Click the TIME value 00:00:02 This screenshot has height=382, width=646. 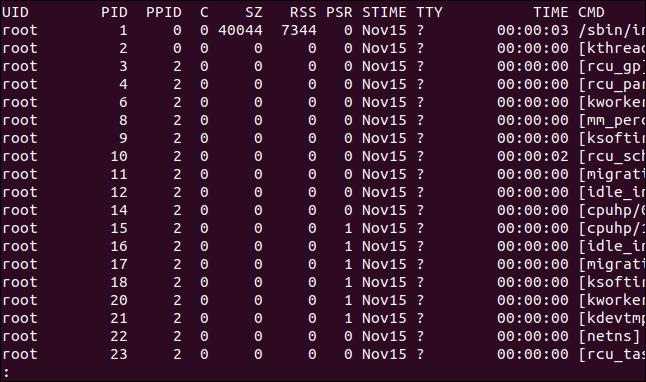click(x=533, y=157)
